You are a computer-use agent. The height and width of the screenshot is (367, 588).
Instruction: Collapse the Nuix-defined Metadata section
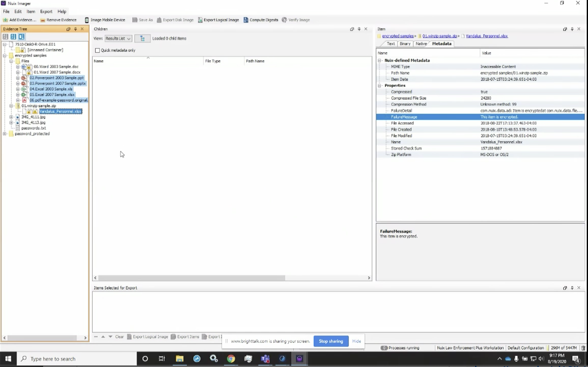(379, 60)
